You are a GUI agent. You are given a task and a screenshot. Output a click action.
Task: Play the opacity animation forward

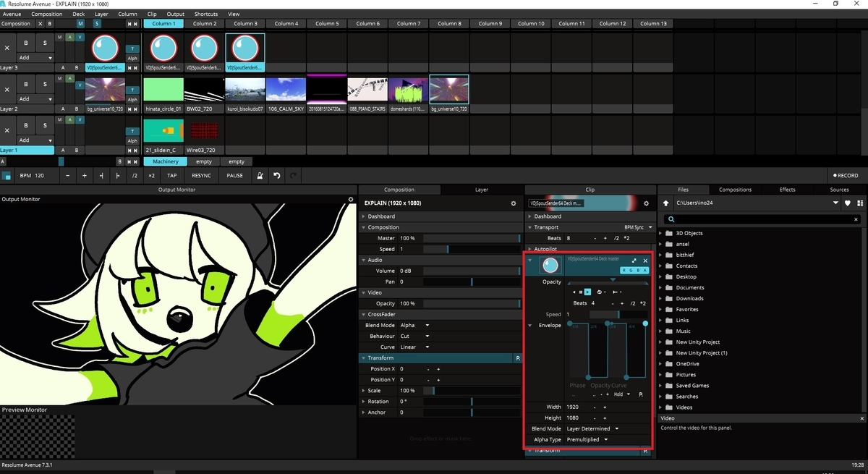coord(587,292)
